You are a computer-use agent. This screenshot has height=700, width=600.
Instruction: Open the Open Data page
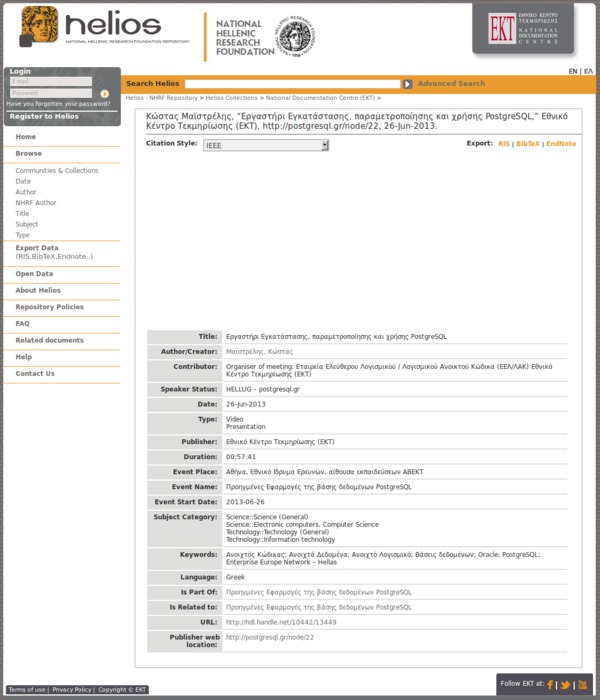(34, 274)
